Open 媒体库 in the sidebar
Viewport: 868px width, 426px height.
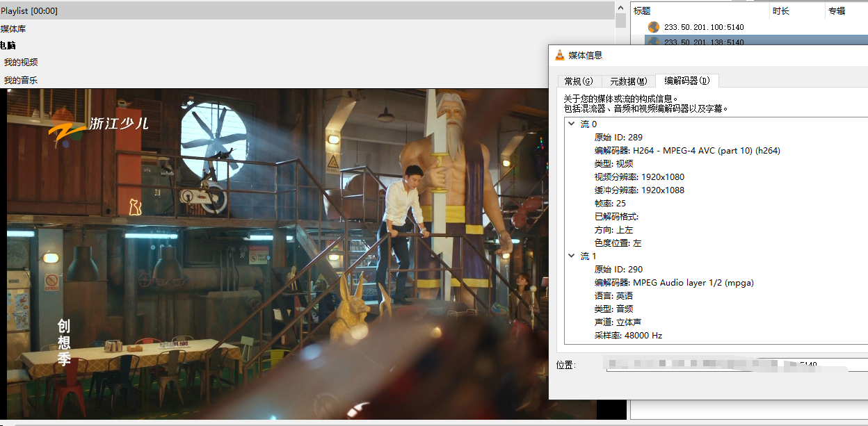pos(13,29)
